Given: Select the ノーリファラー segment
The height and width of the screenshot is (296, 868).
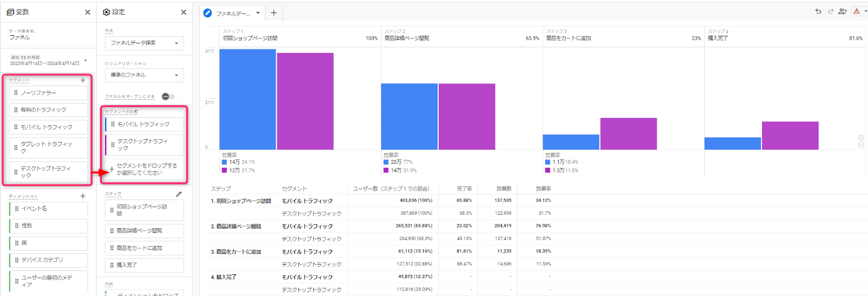Looking at the screenshot, I should (x=48, y=93).
